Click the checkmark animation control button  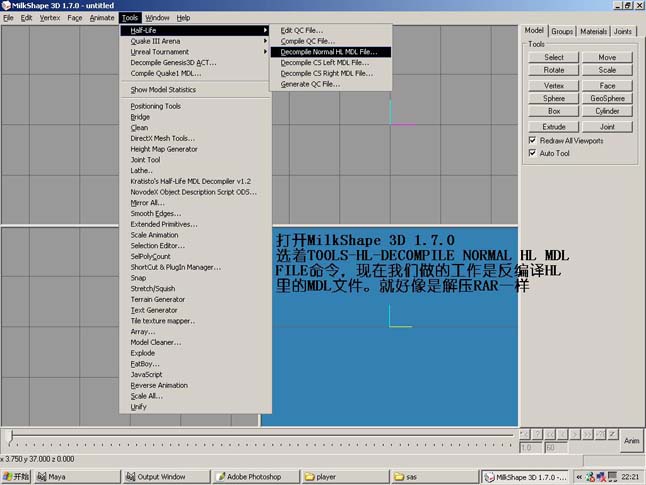pyautogui.click(x=613, y=434)
